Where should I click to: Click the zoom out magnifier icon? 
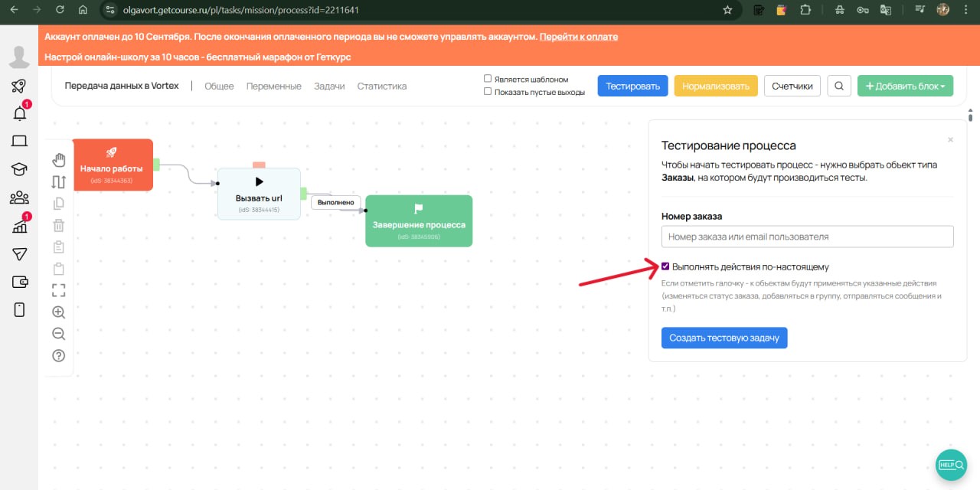[x=59, y=334]
